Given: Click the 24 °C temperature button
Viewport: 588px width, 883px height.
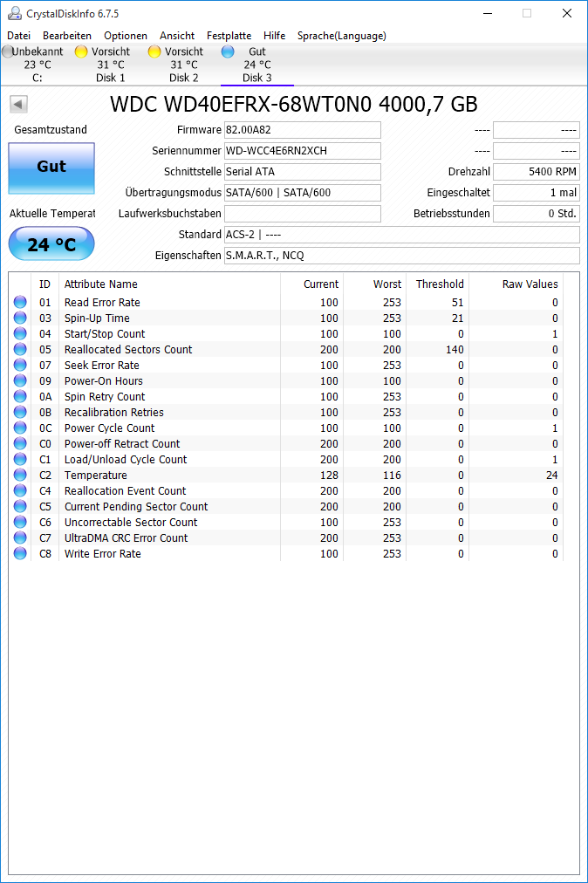Looking at the screenshot, I should click(x=51, y=243).
